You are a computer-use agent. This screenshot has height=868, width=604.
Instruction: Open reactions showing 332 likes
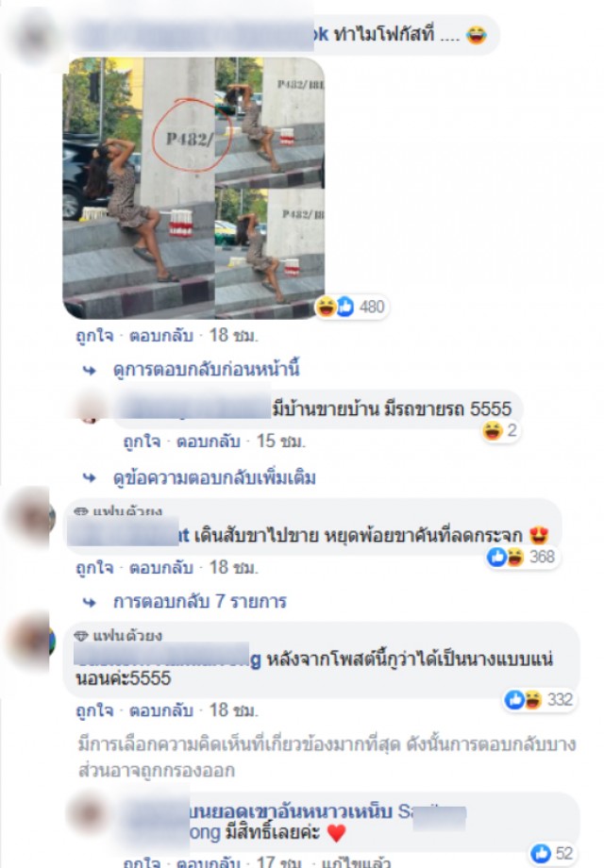point(540,700)
